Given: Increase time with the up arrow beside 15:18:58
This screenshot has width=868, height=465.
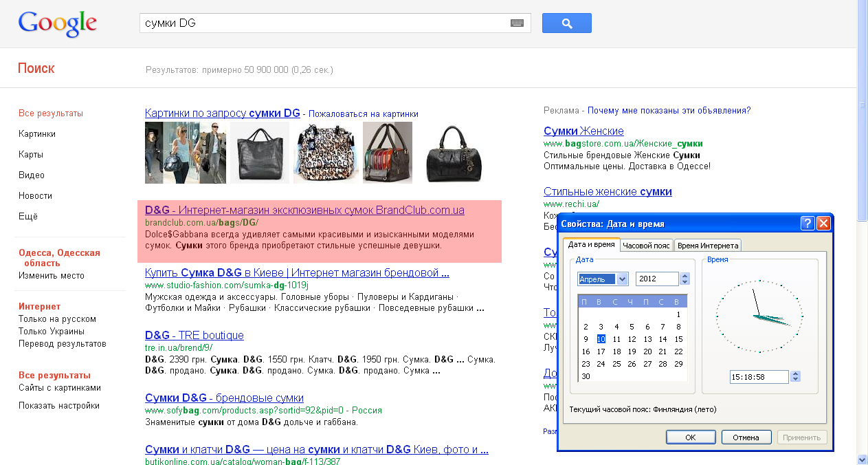Looking at the screenshot, I should (796, 374).
